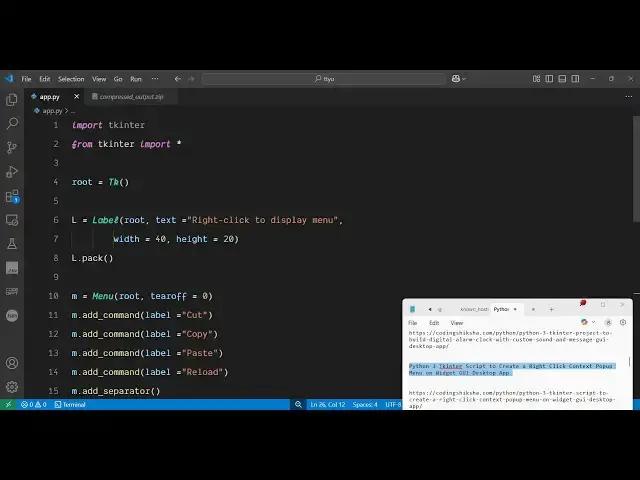
Task: Open the Run and Debug view
Action: (x=12, y=171)
